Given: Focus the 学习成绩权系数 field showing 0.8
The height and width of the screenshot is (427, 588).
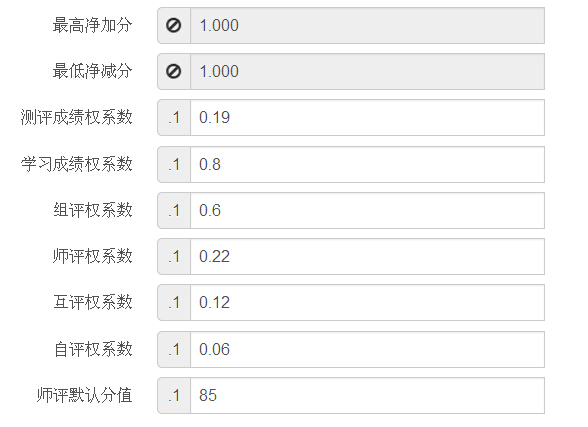Looking at the screenshot, I should [x=368, y=165].
